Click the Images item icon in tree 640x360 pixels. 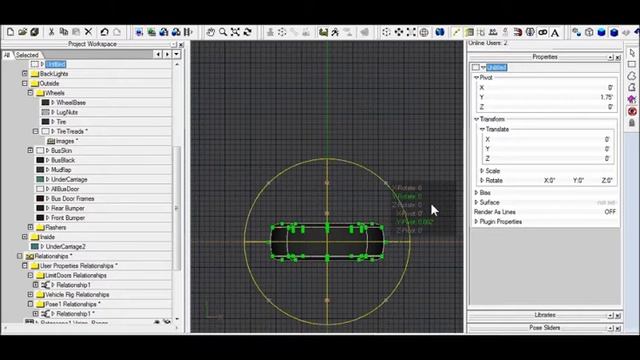[51, 141]
